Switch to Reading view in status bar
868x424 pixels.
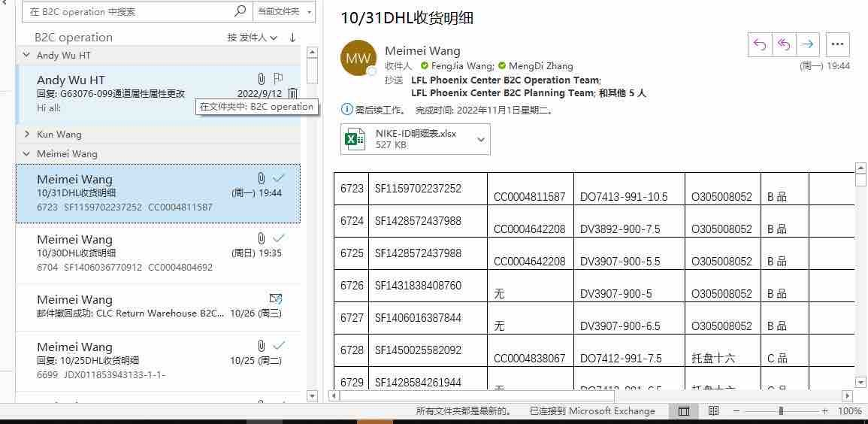pos(713,411)
